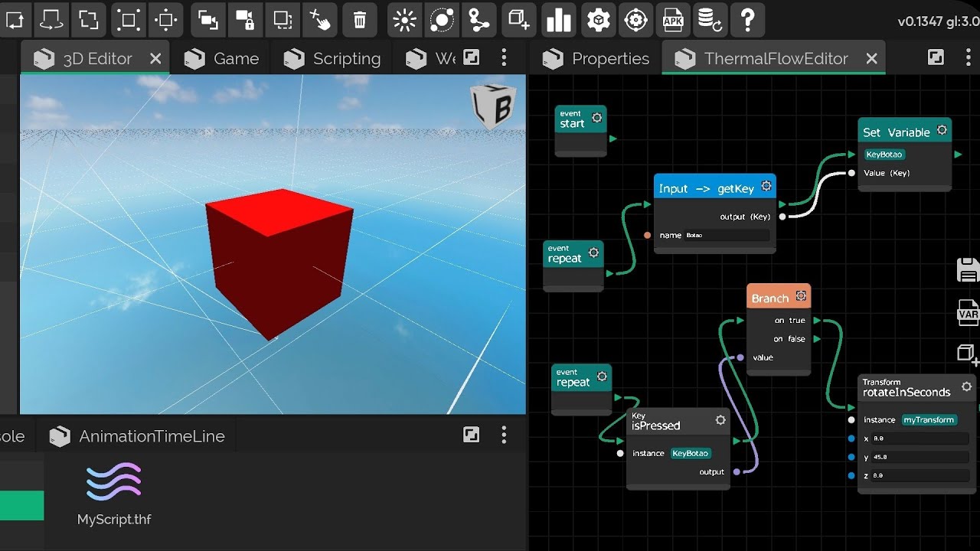The width and height of the screenshot is (980, 551).
Task: Expand the ThermalFlowEditor panel maximize icon
Action: [x=936, y=57]
